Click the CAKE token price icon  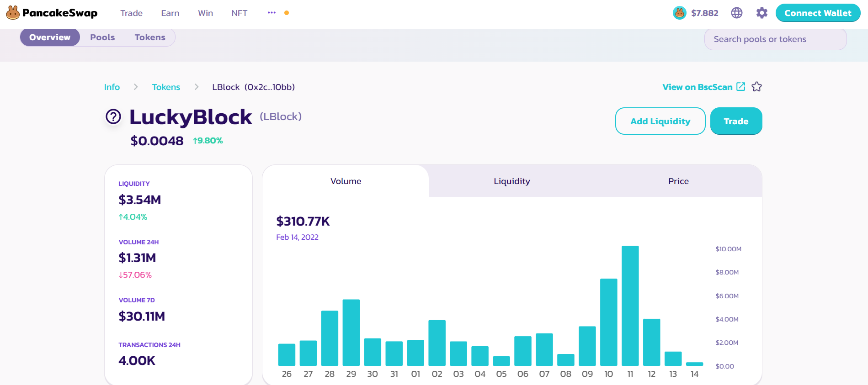680,13
